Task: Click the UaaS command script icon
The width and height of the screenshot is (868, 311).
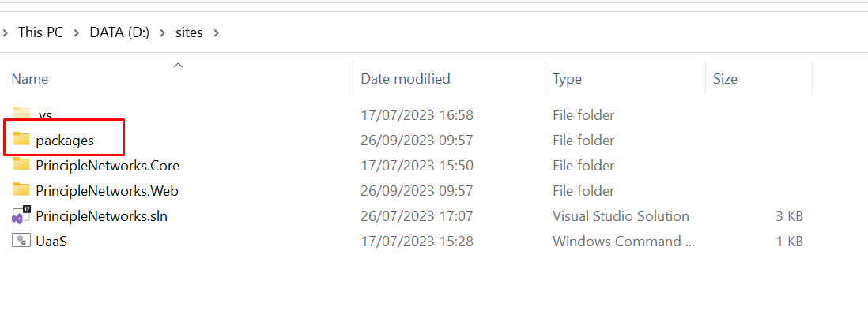Action: click(x=21, y=241)
